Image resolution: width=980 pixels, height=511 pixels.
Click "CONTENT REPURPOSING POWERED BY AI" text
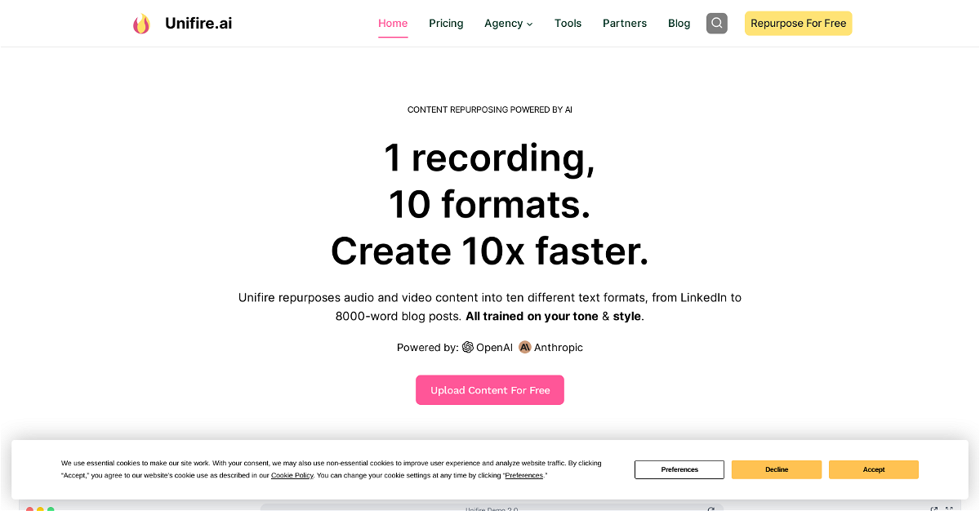pyautogui.click(x=490, y=109)
